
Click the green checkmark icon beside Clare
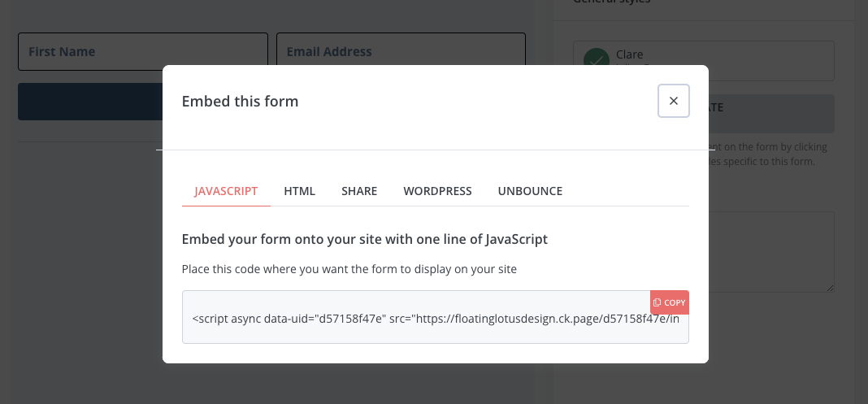point(597,58)
